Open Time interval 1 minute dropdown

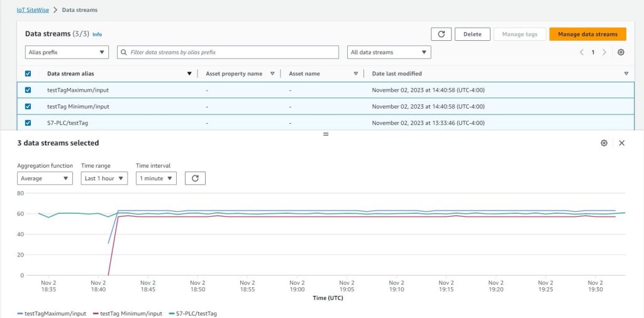click(157, 178)
